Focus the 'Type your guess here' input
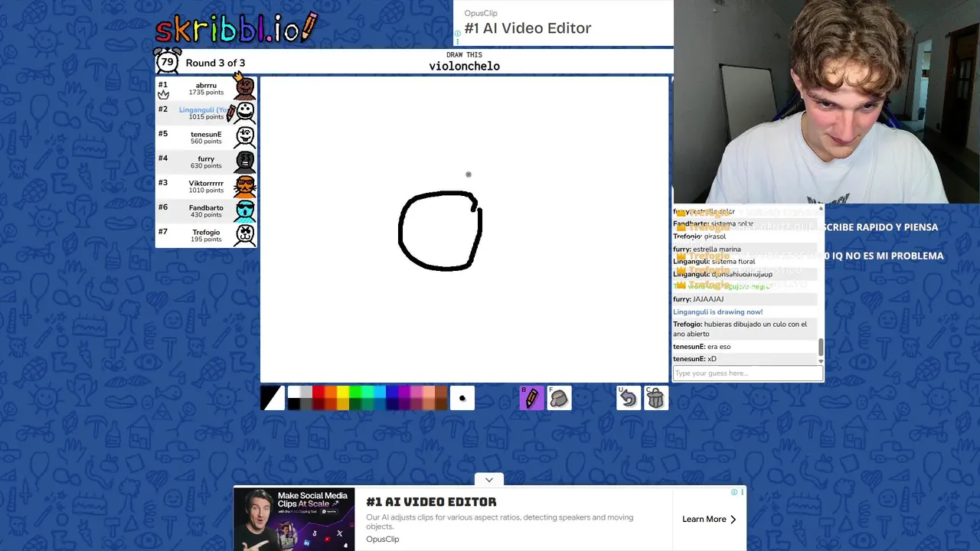 click(x=748, y=373)
